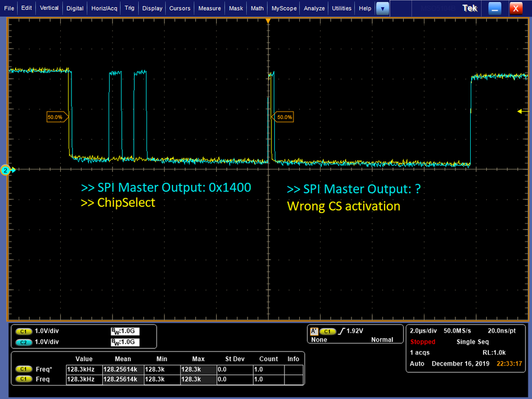Click the St Dev column header
This screenshot has width=532, height=399.
point(234,359)
